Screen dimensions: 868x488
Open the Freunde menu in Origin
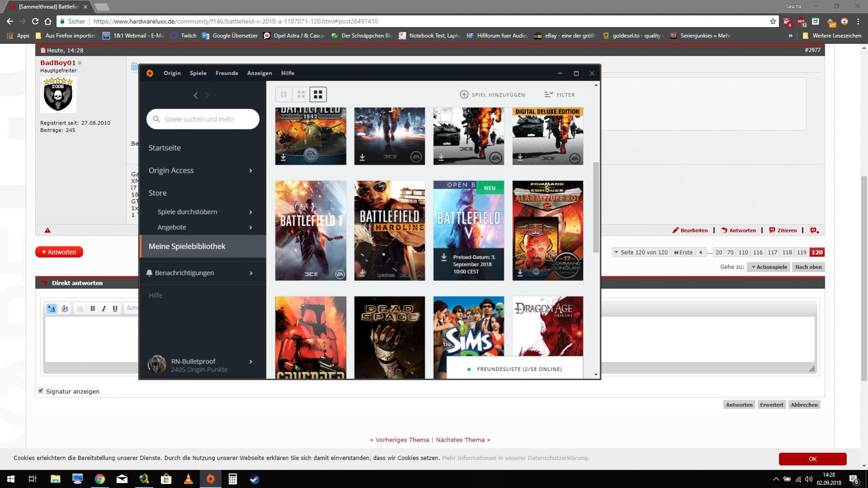(227, 73)
